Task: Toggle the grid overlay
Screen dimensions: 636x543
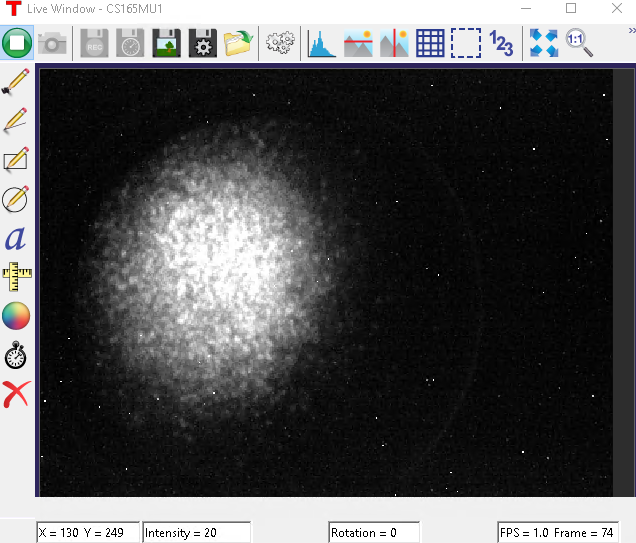Action: 430,43
